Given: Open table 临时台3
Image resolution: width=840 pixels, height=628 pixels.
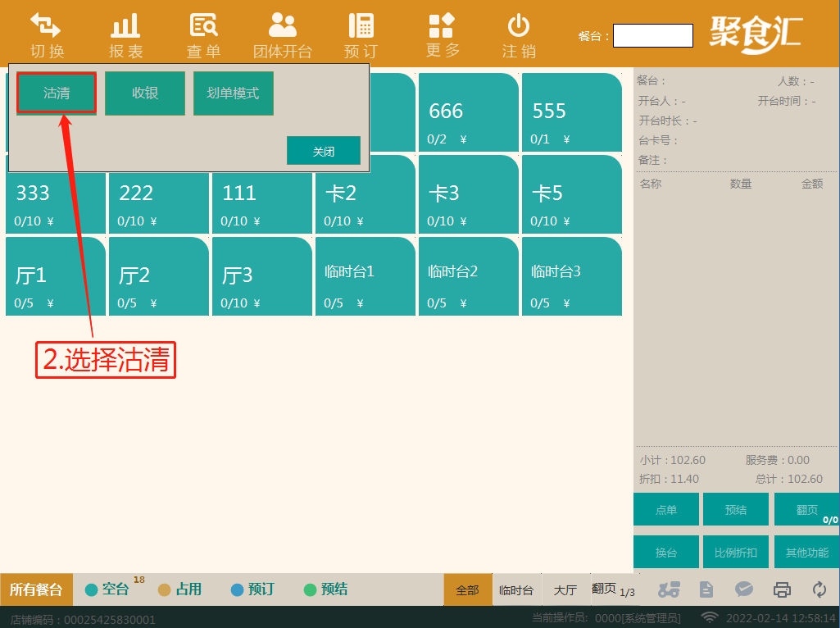Looking at the screenshot, I should [x=572, y=276].
